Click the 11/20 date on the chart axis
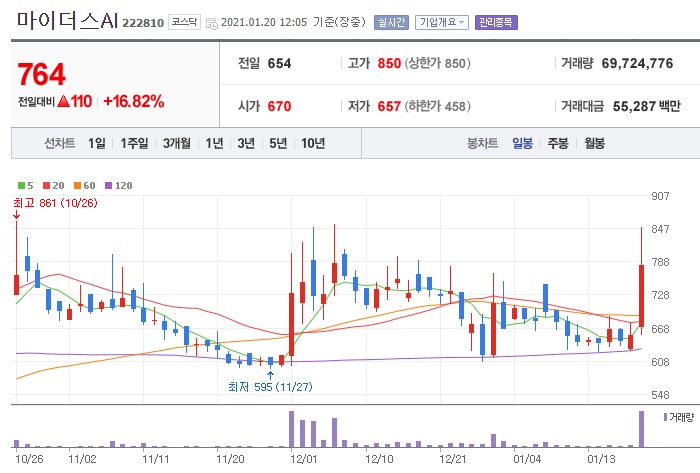This screenshot has width=700, height=473. (x=230, y=459)
